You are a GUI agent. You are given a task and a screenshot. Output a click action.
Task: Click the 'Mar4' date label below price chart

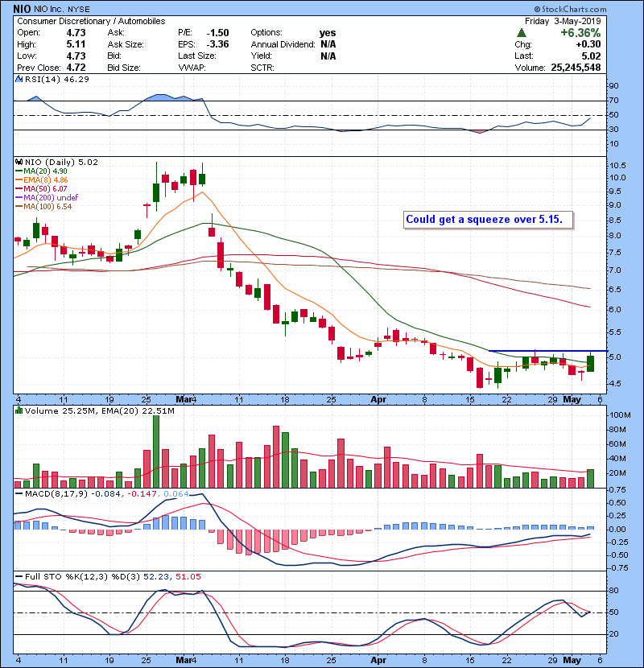coord(186,400)
